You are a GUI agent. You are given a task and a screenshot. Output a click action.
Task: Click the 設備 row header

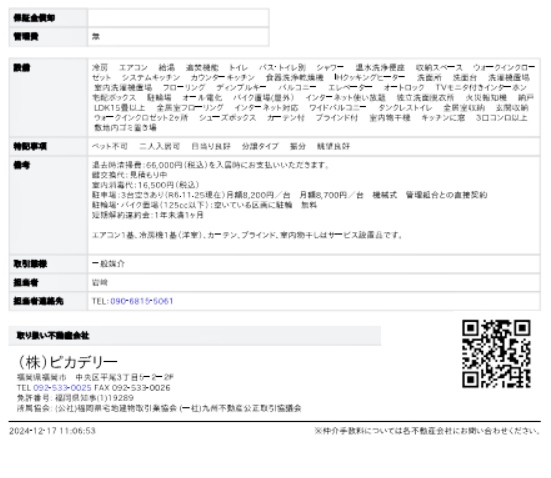(48, 97)
